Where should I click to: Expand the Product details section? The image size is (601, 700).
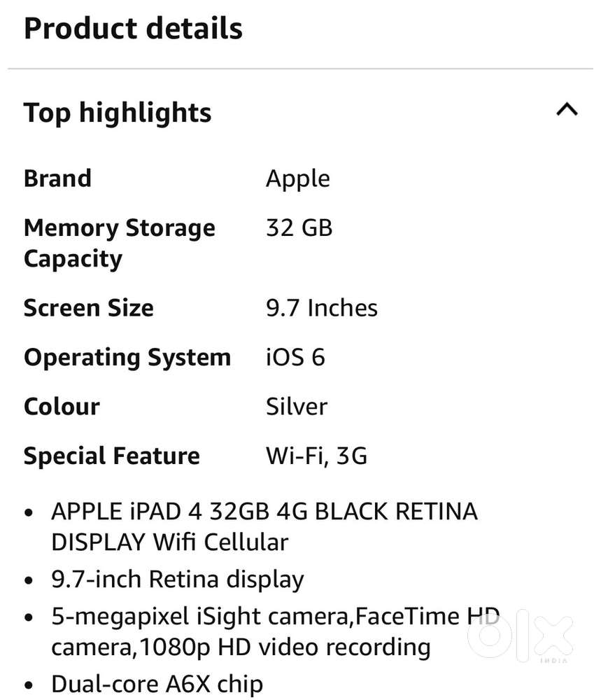[x=133, y=29]
